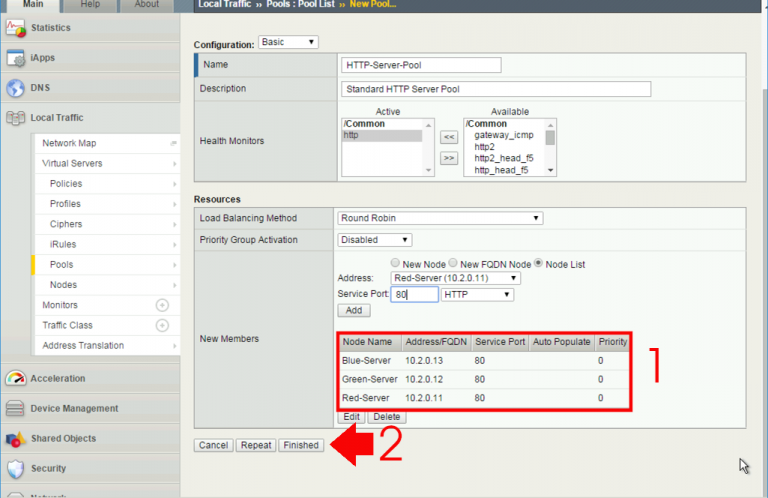Click the Cancel button
This screenshot has width=768, height=498.
coord(213,445)
